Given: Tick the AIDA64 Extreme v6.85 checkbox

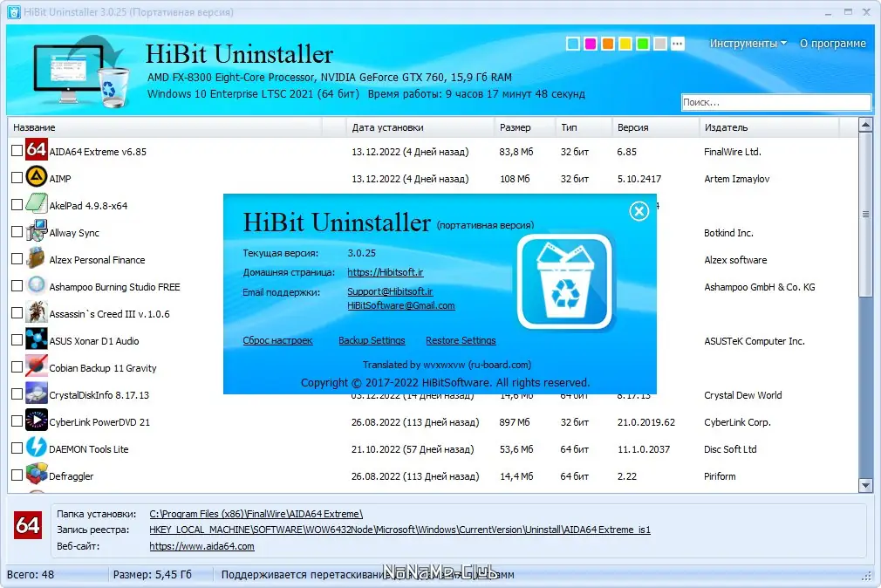Looking at the screenshot, I should pyautogui.click(x=17, y=151).
